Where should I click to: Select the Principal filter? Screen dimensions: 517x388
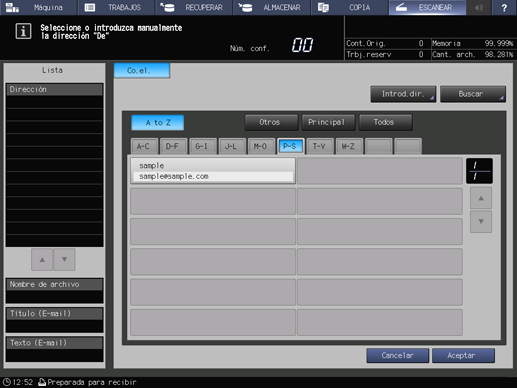[x=328, y=122]
